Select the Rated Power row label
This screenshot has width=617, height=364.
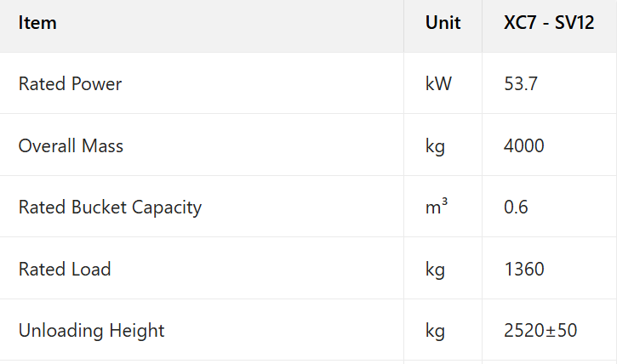(x=70, y=84)
